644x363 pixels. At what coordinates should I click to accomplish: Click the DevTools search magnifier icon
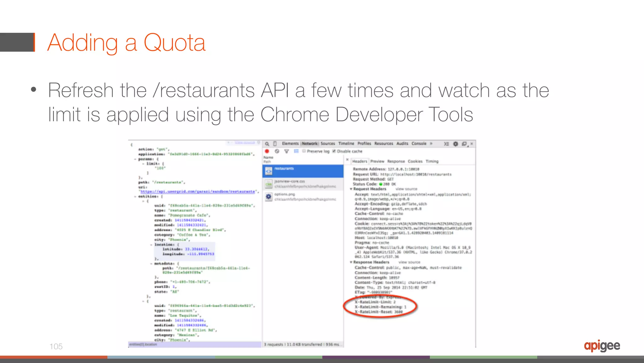click(267, 144)
